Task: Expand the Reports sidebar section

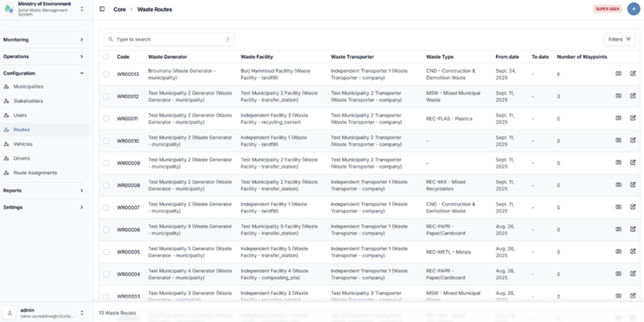Action: [44, 190]
